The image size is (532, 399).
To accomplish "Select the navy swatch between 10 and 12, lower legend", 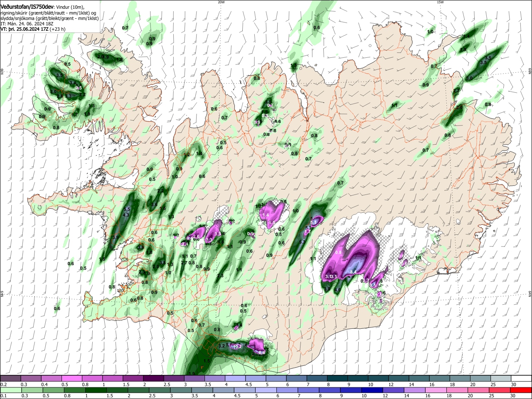I will (x=371, y=390).
